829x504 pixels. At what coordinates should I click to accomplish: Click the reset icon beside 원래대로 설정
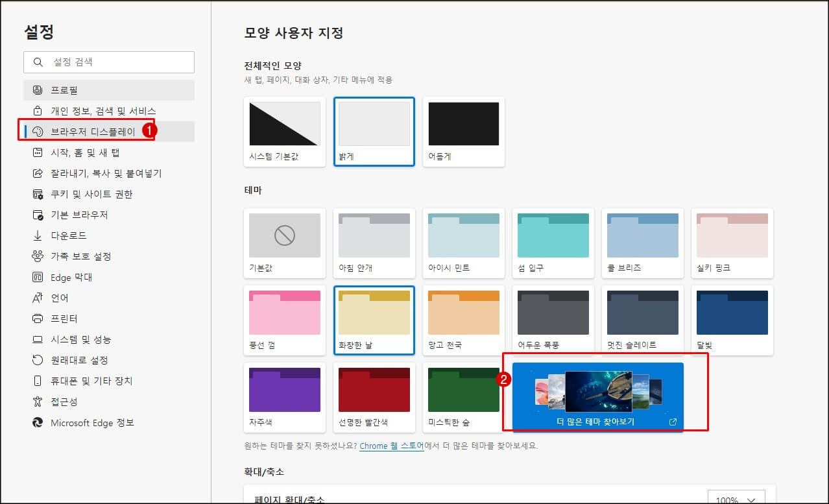pyautogui.click(x=38, y=360)
